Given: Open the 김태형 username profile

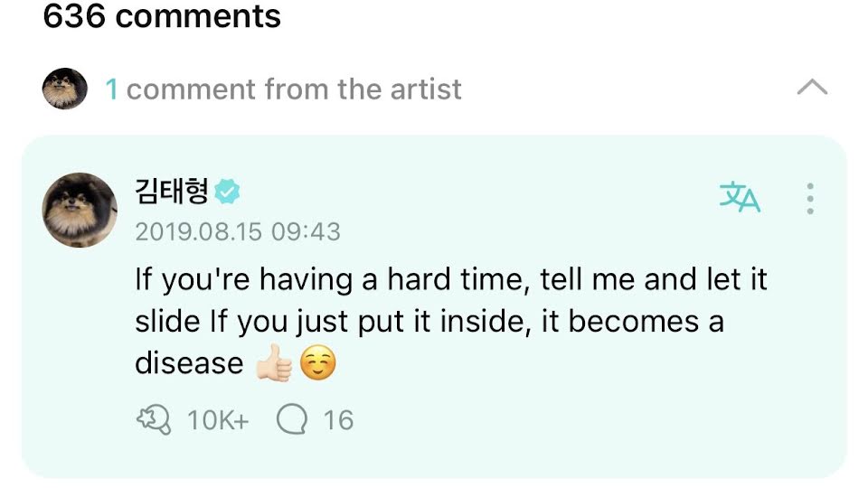Looking at the screenshot, I should coord(172,192).
